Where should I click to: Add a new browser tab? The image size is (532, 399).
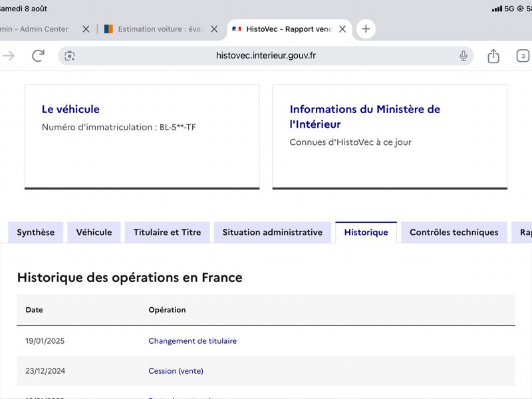[x=366, y=29]
